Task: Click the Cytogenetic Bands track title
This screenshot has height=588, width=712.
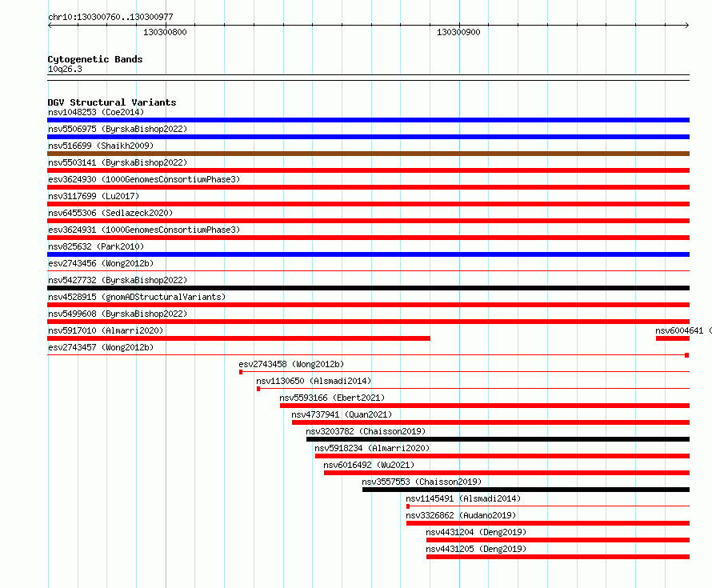Action: (95, 59)
